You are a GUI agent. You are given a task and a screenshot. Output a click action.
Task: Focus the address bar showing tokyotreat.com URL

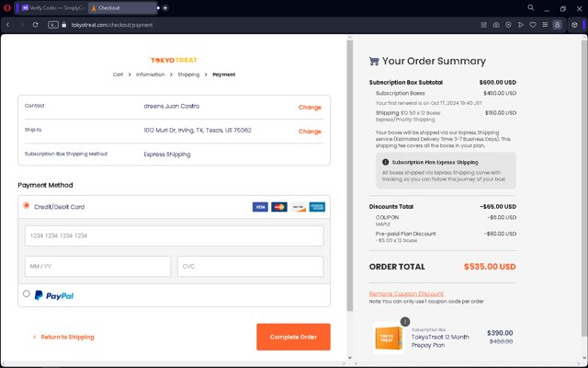(112, 25)
